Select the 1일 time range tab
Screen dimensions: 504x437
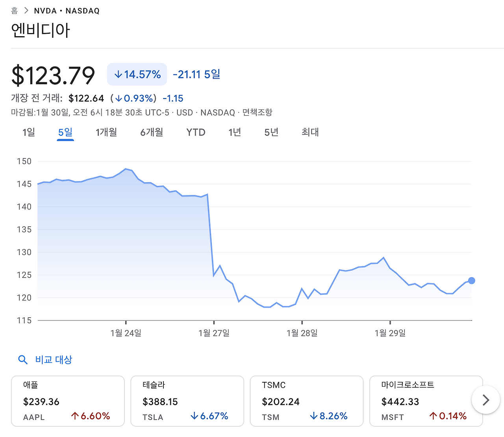(29, 132)
